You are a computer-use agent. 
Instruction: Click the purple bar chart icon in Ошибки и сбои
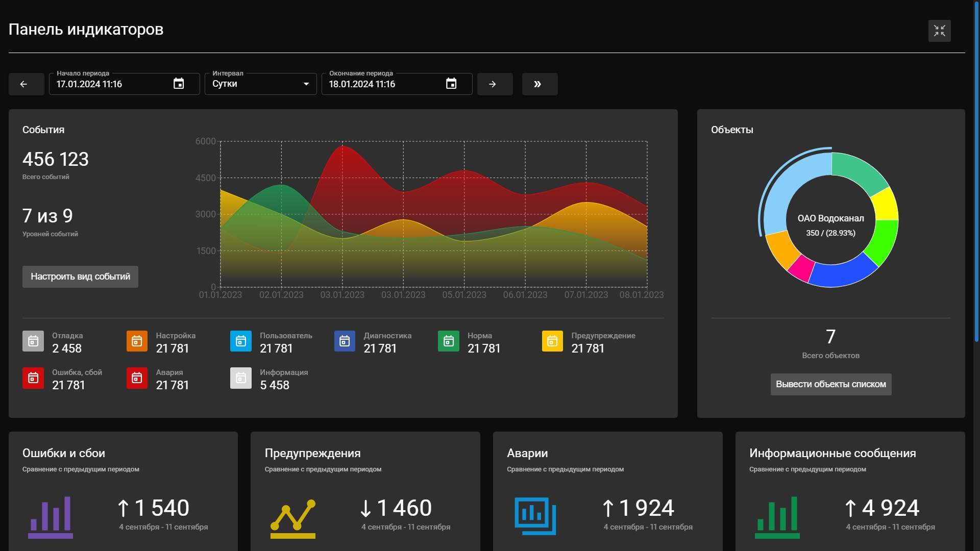pyautogui.click(x=51, y=517)
